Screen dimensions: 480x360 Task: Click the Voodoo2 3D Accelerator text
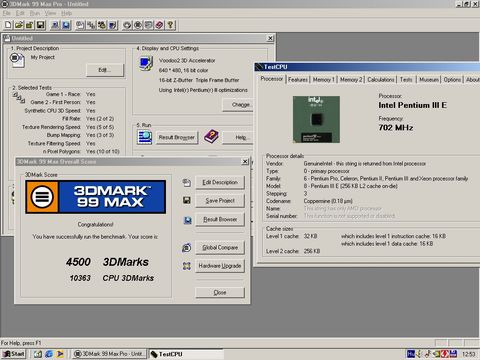coord(187,60)
